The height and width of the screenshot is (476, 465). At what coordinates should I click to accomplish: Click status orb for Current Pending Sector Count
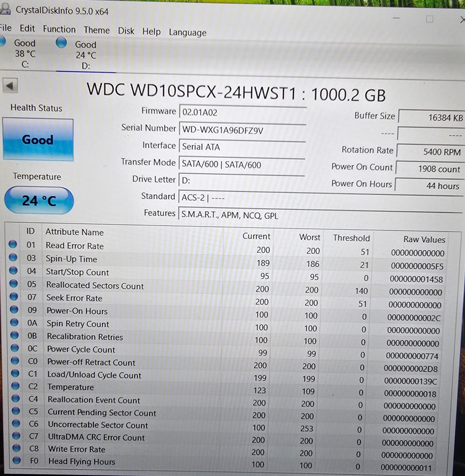click(x=16, y=411)
